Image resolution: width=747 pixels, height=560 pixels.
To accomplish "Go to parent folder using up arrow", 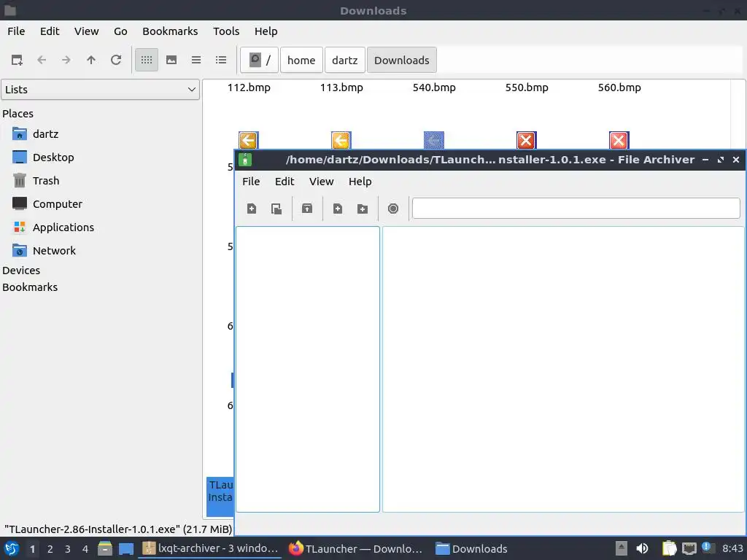I will coord(91,60).
